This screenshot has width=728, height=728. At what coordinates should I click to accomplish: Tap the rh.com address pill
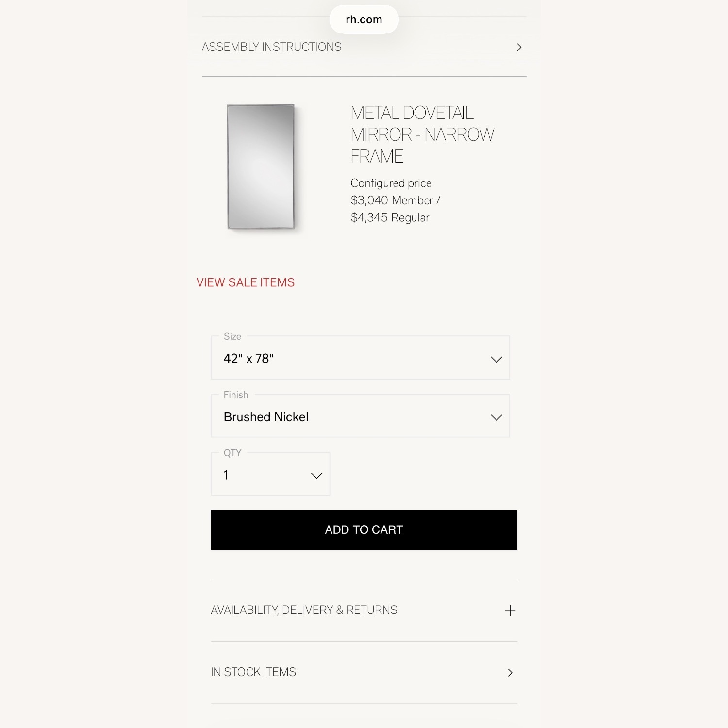[364, 19]
